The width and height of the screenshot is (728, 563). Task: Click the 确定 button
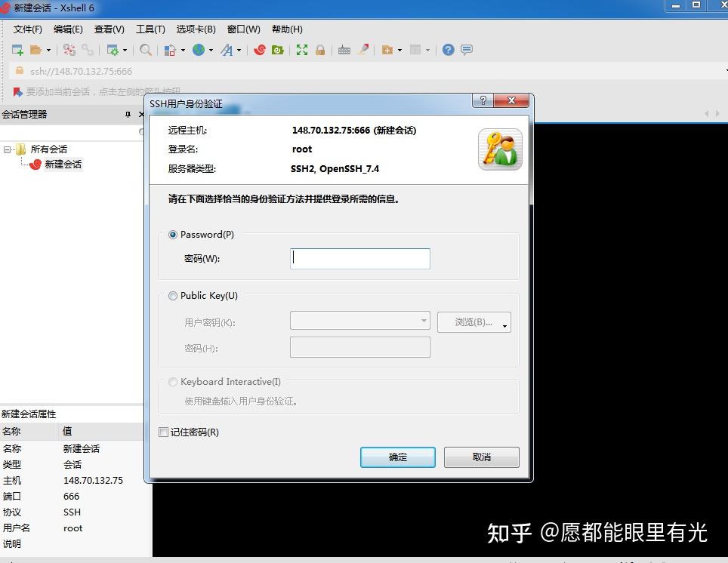[398, 457]
